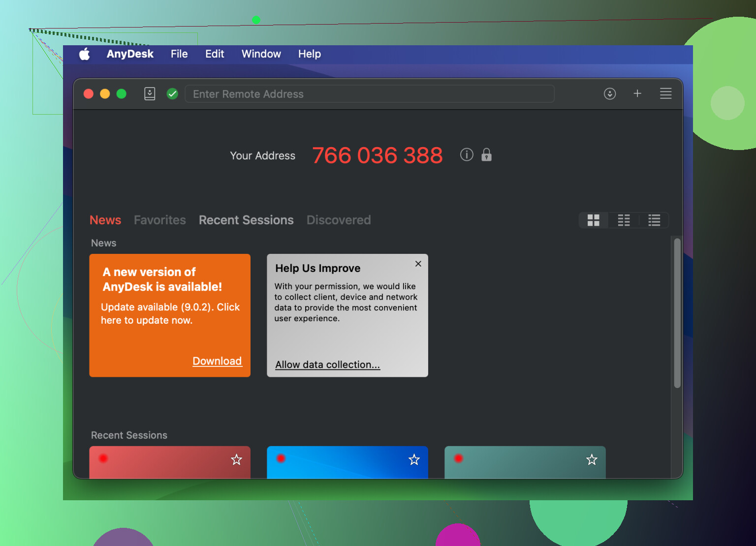Open the teal recent session thumbnail
The height and width of the screenshot is (546, 756).
(525, 462)
